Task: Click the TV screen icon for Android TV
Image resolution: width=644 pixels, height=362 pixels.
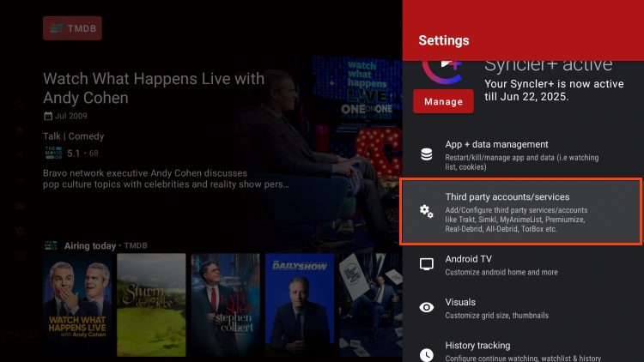Action: pyautogui.click(x=426, y=264)
